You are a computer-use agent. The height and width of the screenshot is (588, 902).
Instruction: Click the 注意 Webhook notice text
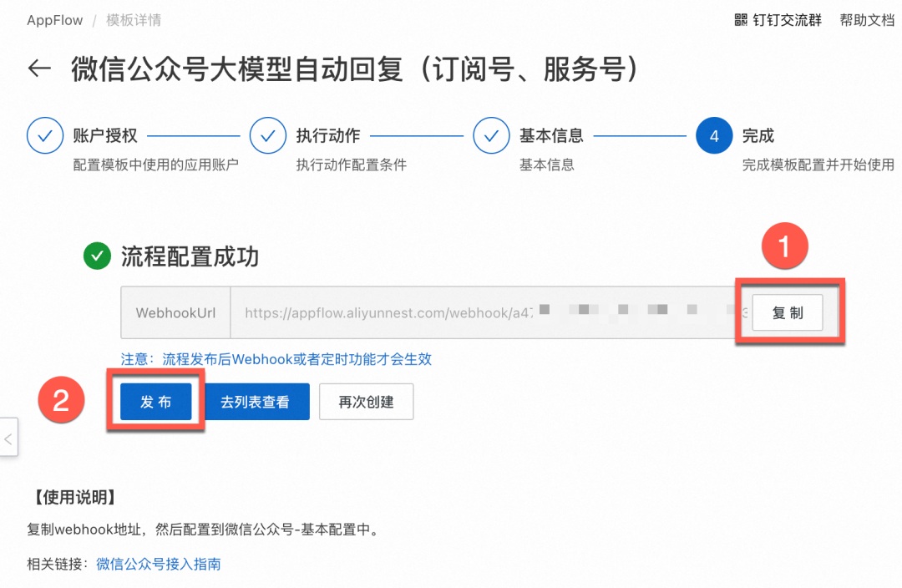click(276, 359)
